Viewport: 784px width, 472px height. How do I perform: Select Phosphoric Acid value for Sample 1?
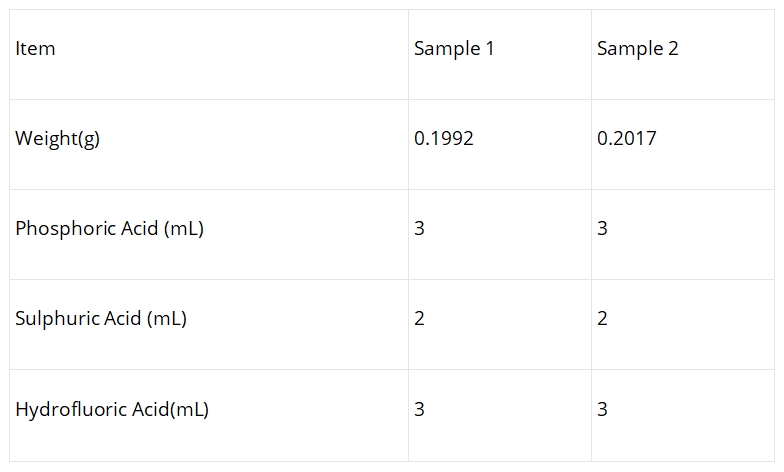pos(420,228)
